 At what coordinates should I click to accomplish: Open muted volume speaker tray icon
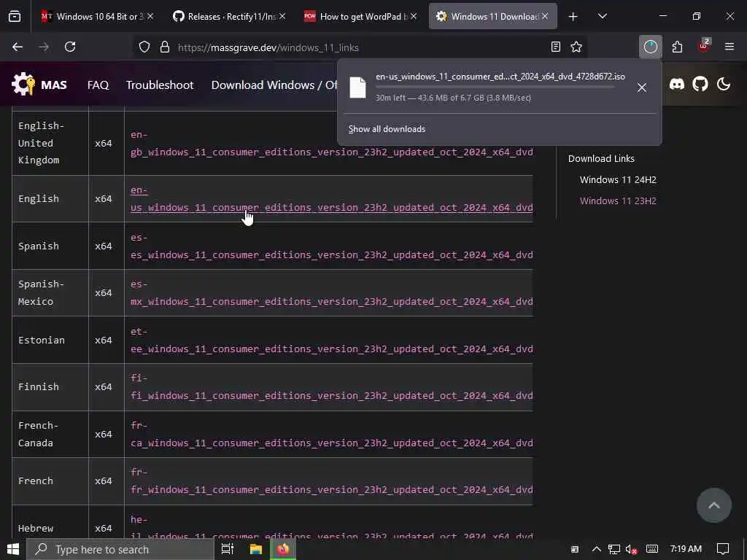632,550
